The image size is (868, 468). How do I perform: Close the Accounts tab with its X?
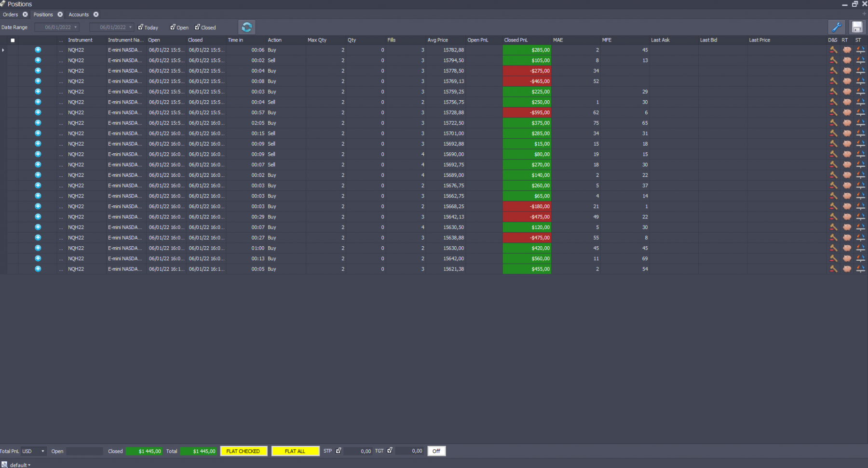click(x=96, y=14)
